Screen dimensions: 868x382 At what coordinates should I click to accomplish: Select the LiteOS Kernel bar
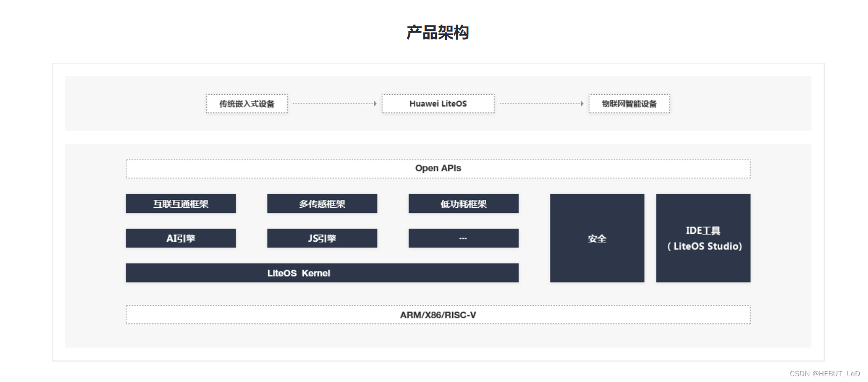click(322, 273)
